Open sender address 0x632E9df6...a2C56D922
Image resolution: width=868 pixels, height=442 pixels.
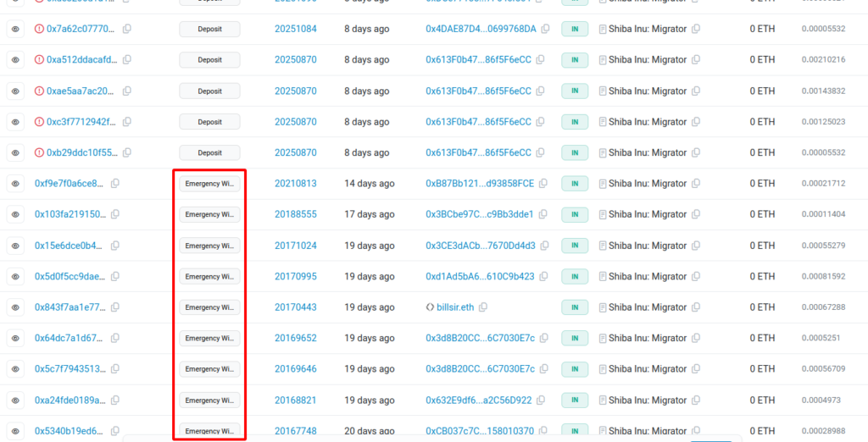tap(479, 400)
